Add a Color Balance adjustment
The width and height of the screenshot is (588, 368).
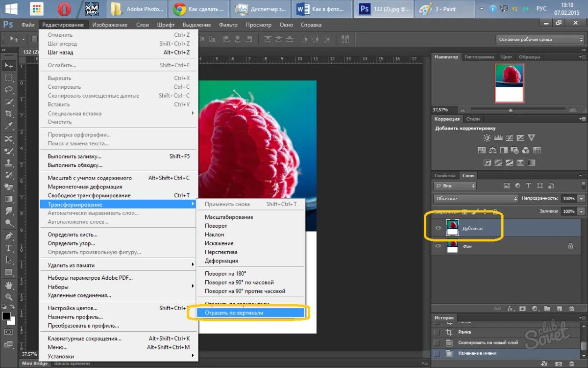pos(492,151)
